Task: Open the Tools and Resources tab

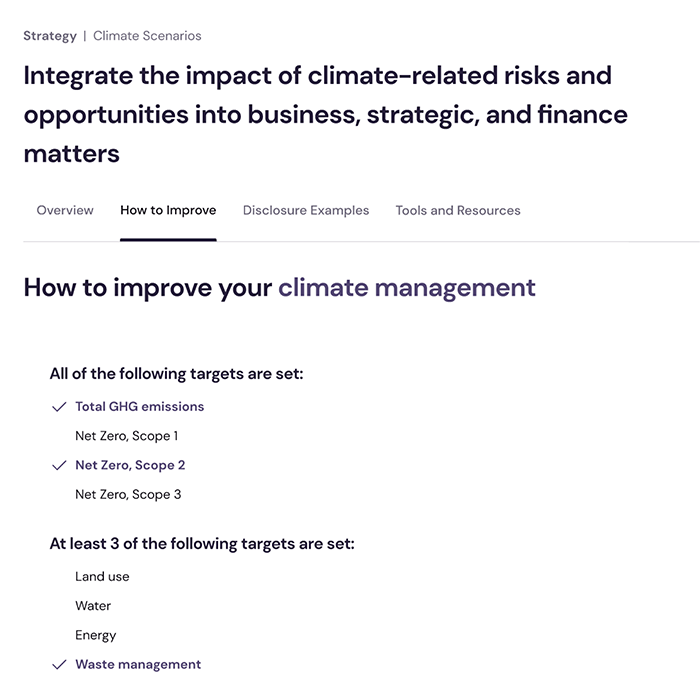Action: click(x=458, y=210)
